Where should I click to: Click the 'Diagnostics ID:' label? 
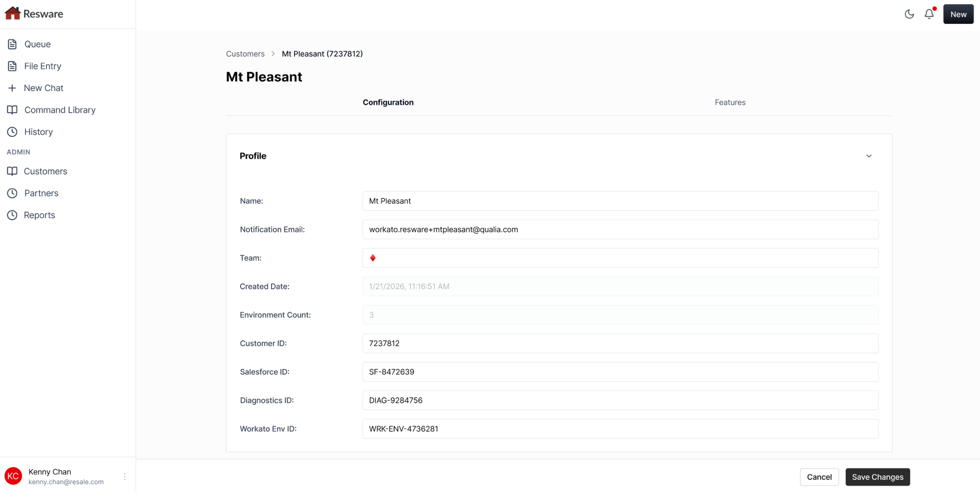pos(267,400)
